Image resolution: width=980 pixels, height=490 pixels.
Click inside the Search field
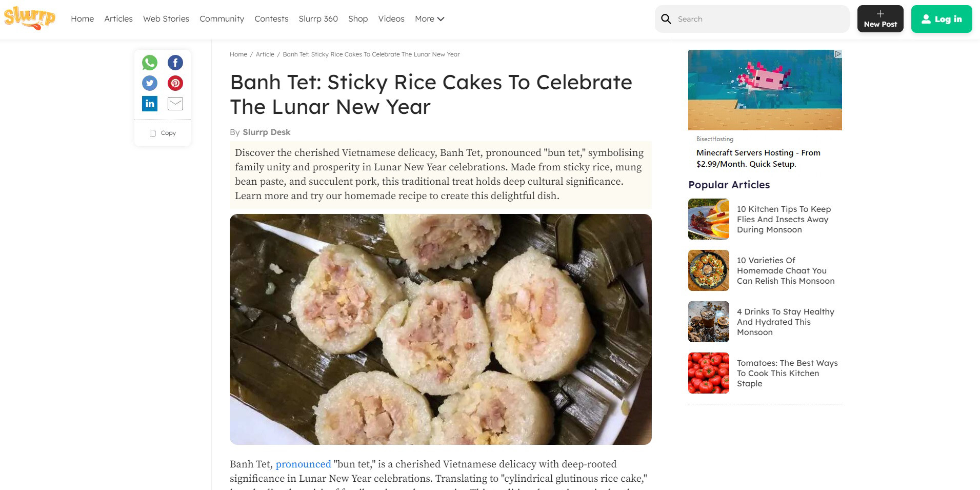(x=759, y=19)
